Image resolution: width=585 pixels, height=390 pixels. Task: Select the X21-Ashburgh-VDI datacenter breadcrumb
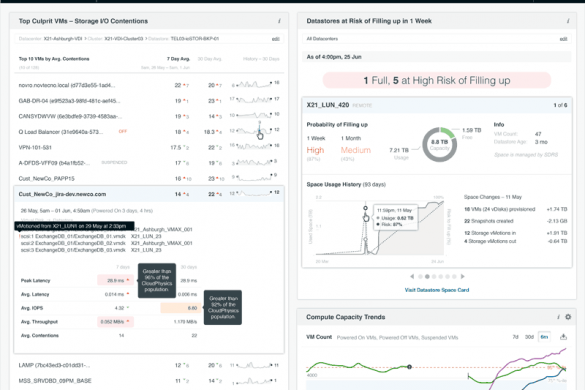[63, 39]
